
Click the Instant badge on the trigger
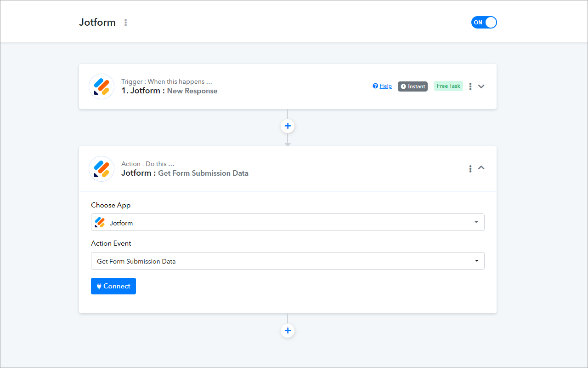click(x=413, y=86)
